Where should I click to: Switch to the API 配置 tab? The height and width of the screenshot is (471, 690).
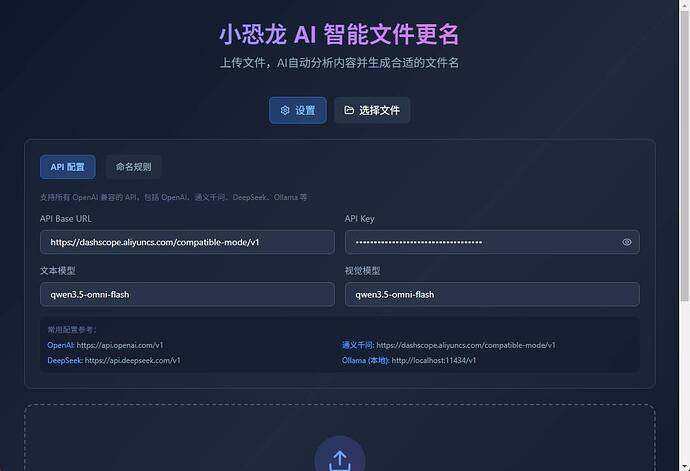coord(67,167)
